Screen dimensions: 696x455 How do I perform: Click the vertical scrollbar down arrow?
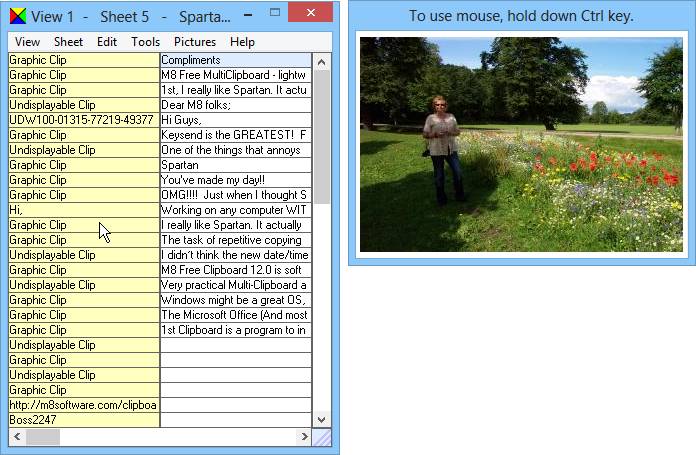coord(321,420)
